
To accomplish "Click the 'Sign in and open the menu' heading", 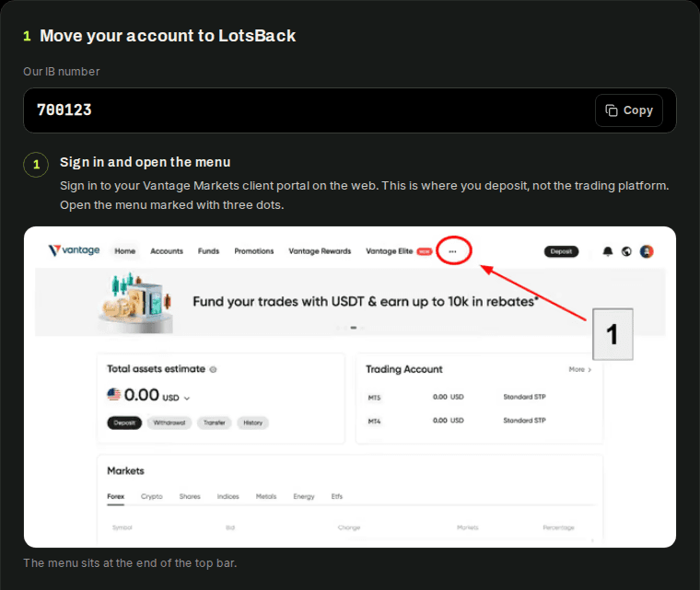I will coord(146,162).
